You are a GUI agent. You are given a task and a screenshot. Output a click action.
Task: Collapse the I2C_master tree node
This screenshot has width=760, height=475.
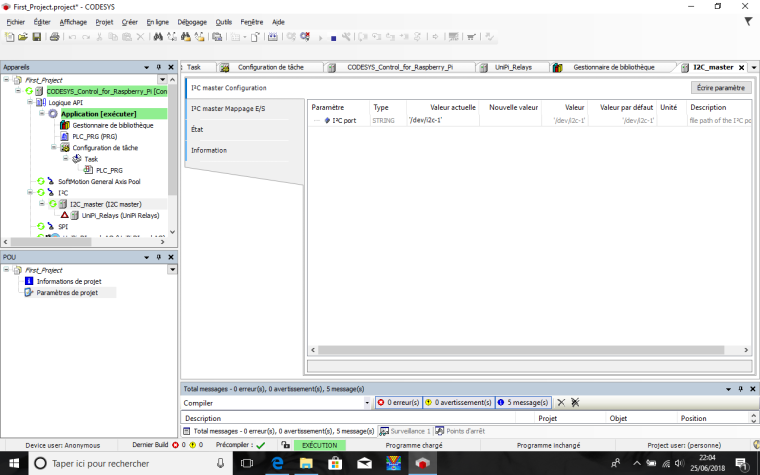click(42, 204)
